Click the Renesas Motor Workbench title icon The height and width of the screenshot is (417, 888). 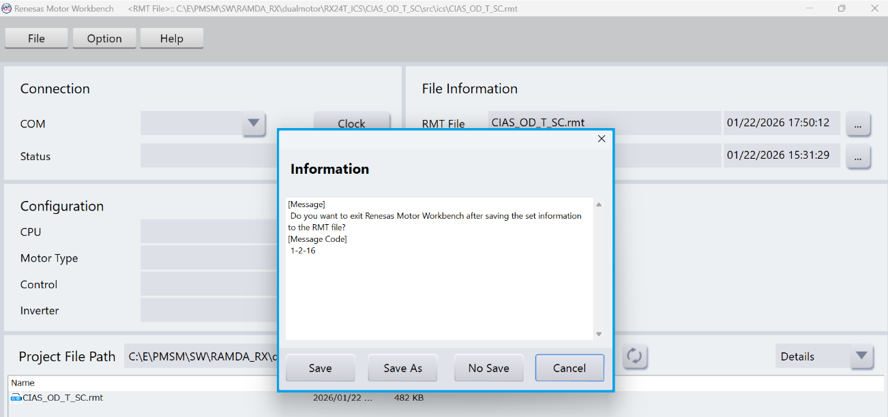coord(6,8)
